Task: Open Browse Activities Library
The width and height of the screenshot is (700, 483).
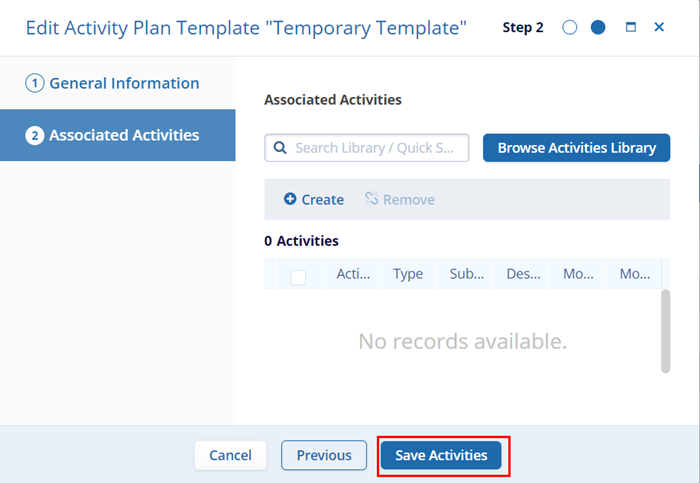Action: 576,148
